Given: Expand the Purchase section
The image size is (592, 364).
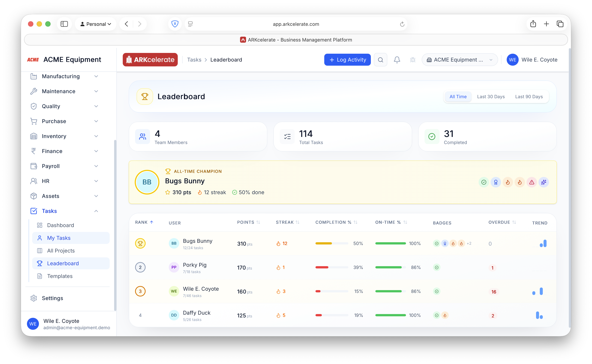Looking at the screenshot, I should (x=65, y=121).
